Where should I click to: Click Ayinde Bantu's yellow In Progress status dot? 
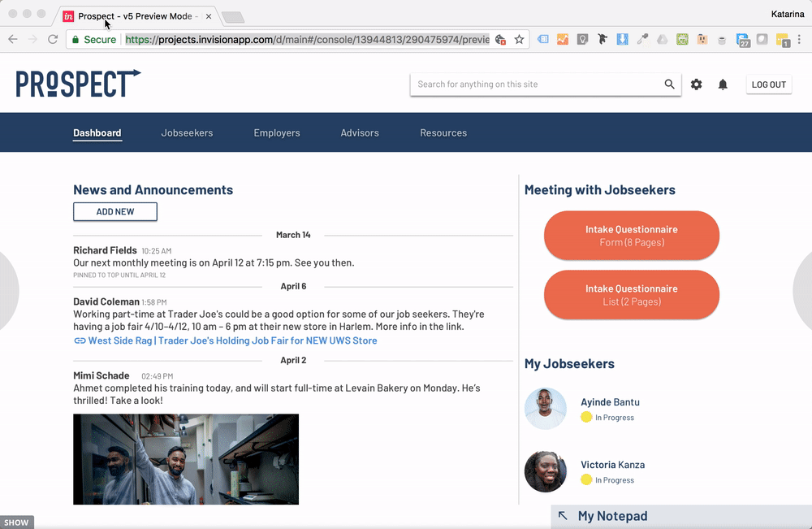point(586,417)
